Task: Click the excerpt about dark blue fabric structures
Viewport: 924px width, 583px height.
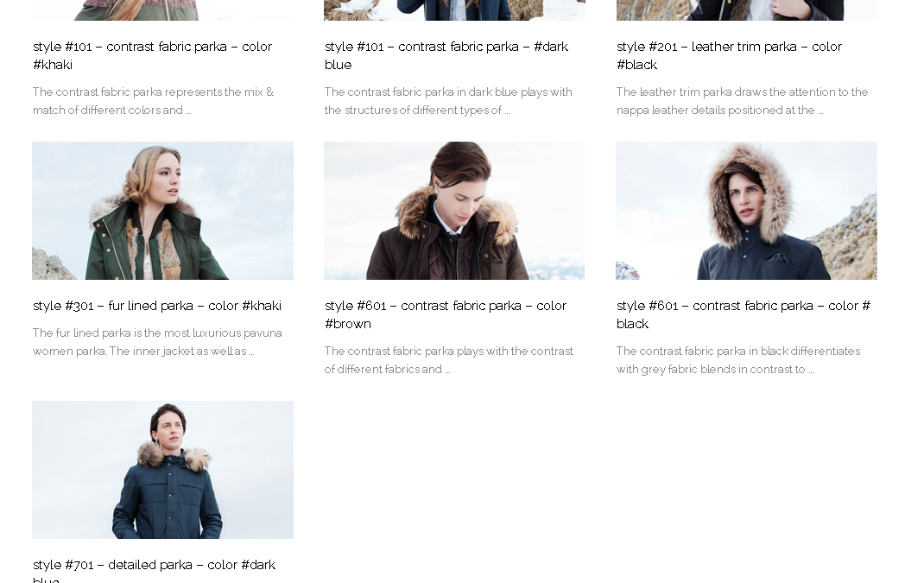Action: point(448,101)
